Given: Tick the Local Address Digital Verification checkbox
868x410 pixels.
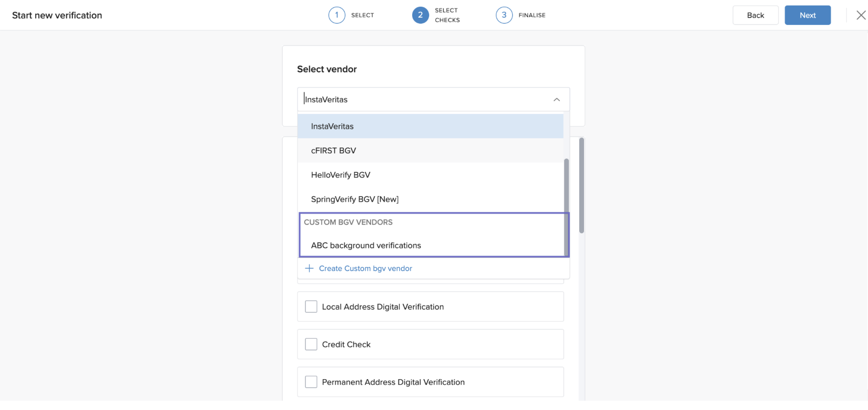Looking at the screenshot, I should [311, 307].
